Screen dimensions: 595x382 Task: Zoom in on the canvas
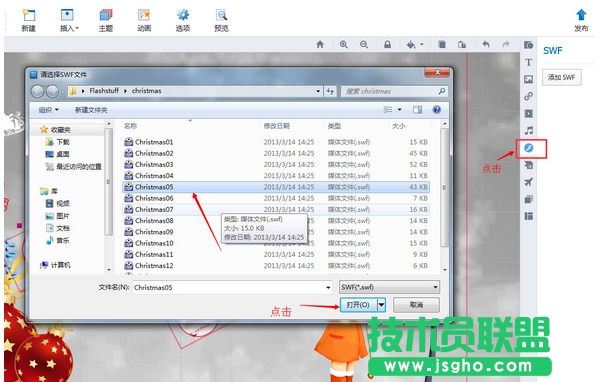coord(344,45)
